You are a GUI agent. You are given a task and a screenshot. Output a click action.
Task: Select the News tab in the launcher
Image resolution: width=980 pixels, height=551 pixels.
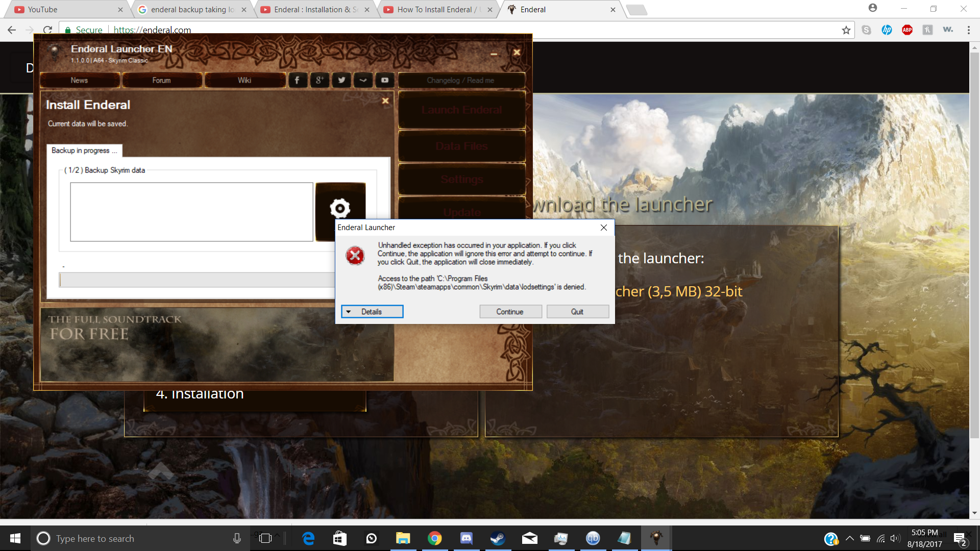click(79, 80)
